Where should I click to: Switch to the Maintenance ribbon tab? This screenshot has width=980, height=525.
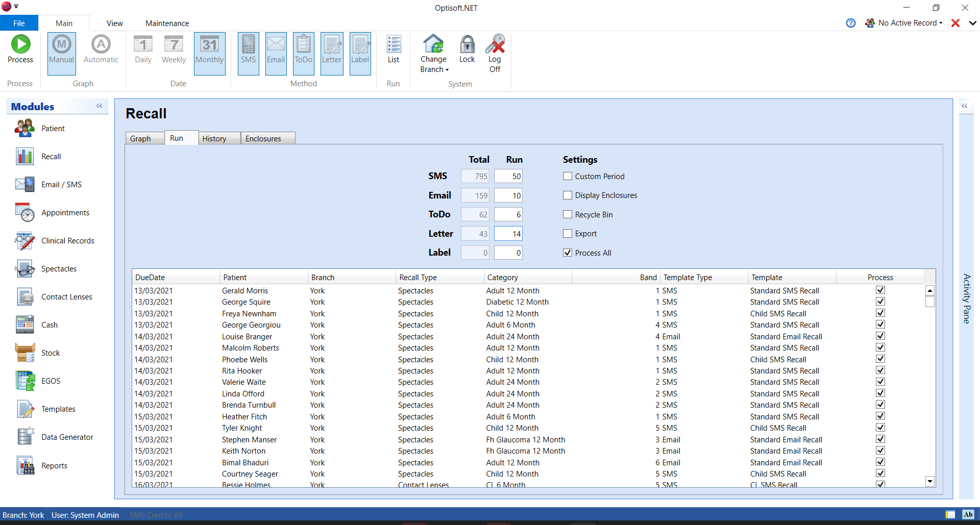tap(167, 23)
